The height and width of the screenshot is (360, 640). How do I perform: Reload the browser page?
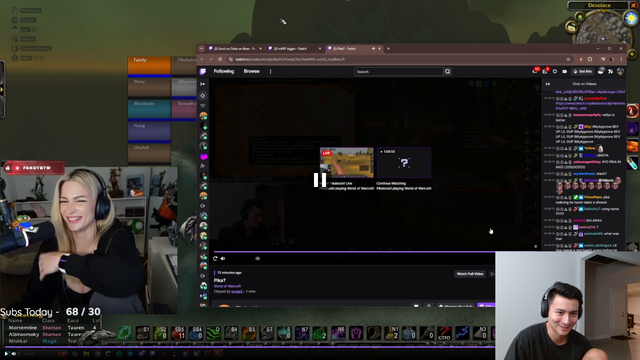tap(220, 59)
